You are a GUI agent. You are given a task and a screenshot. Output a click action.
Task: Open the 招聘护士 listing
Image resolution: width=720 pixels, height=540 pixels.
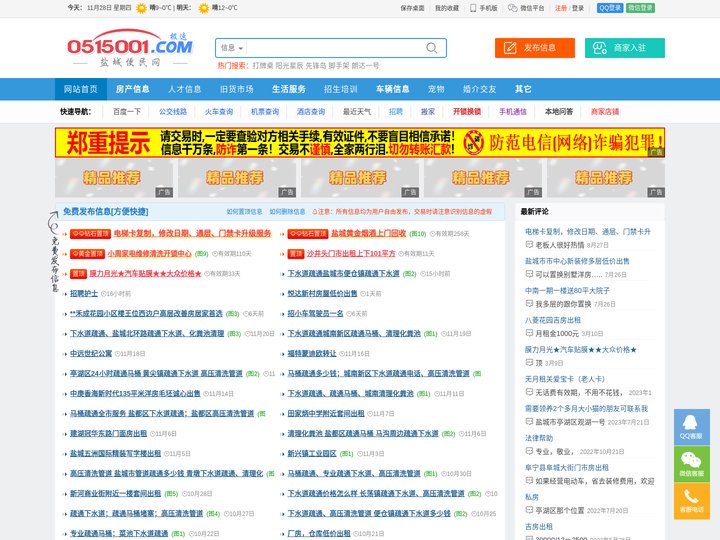coord(84,293)
